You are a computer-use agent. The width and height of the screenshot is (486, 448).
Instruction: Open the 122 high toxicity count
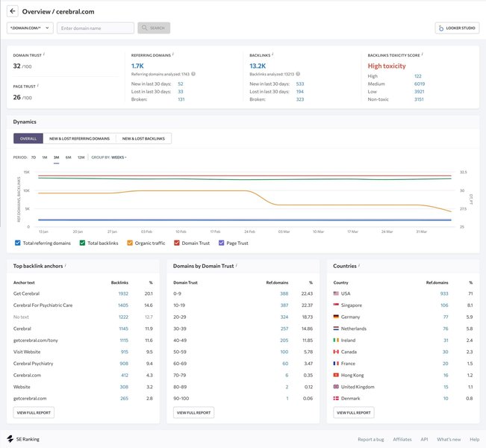pyautogui.click(x=418, y=76)
